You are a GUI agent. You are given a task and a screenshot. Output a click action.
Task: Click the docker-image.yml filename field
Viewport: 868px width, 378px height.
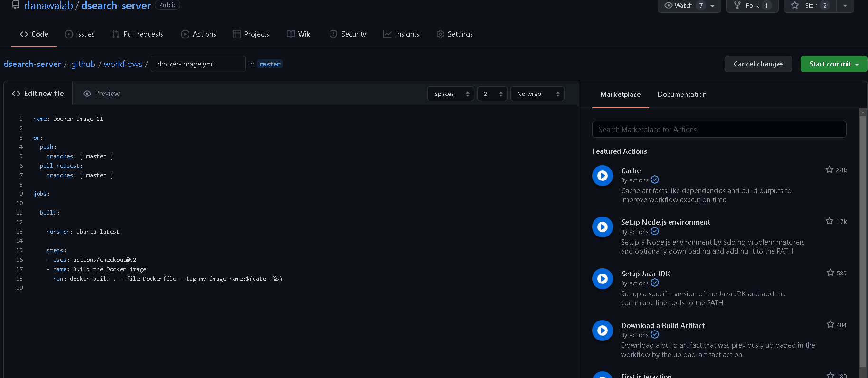[198, 64]
